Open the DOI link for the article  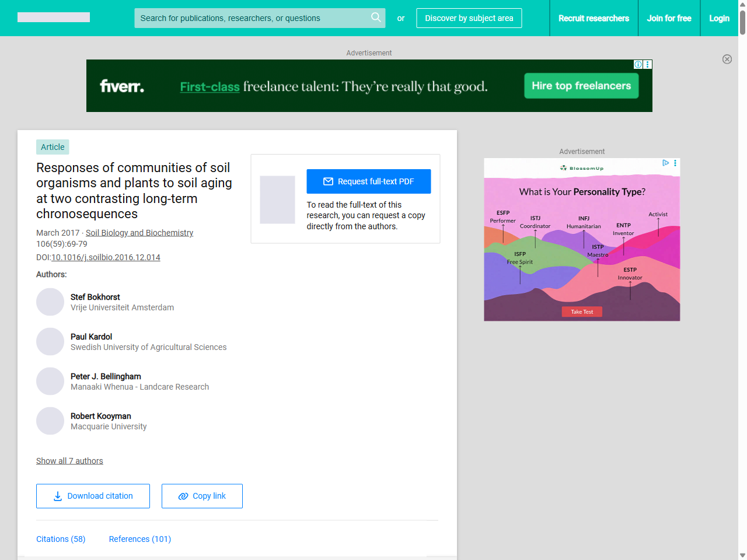[106, 257]
